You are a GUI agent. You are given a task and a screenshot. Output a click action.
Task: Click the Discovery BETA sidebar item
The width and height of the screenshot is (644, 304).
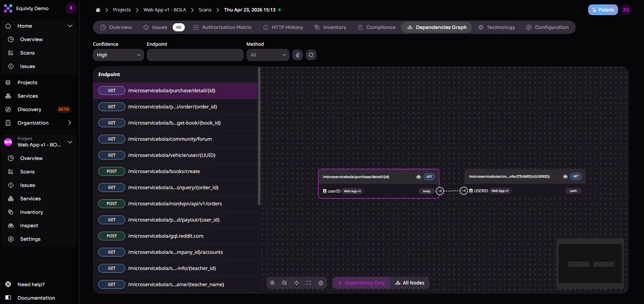[x=39, y=109]
